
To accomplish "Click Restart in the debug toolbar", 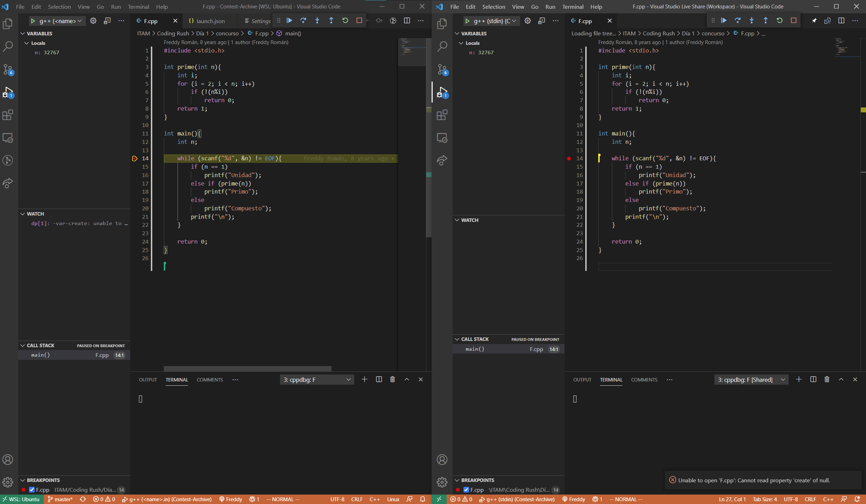I will click(x=345, y=21).
